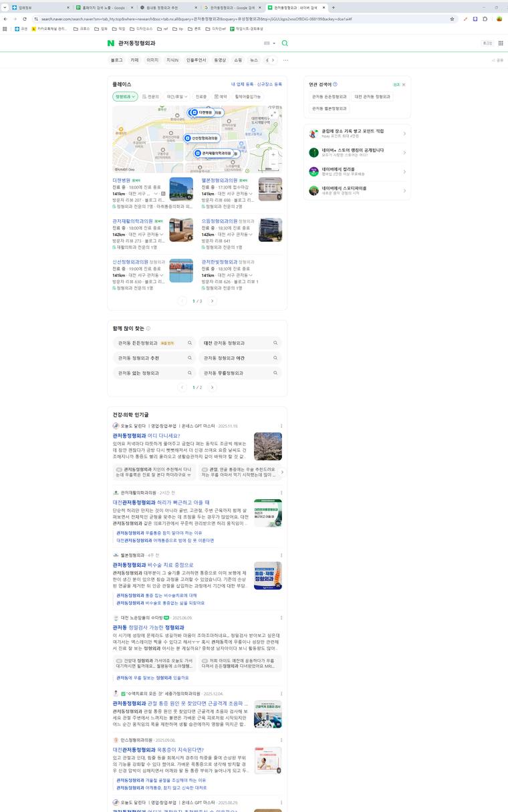Open a new Chrome tab

pyautogui.click(x=334, y=7)
